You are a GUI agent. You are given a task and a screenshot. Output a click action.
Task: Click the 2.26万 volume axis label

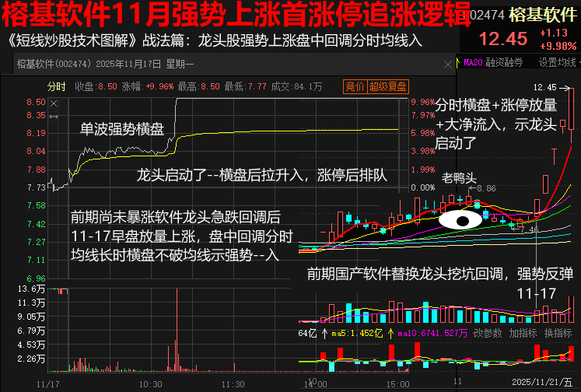31,359
